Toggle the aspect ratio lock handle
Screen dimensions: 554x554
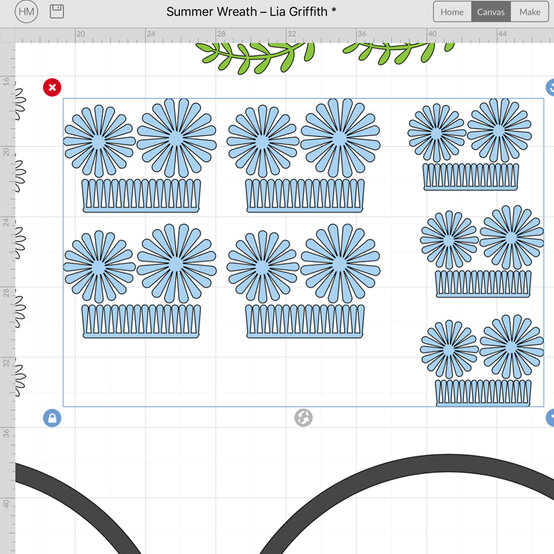coord(52,418)
